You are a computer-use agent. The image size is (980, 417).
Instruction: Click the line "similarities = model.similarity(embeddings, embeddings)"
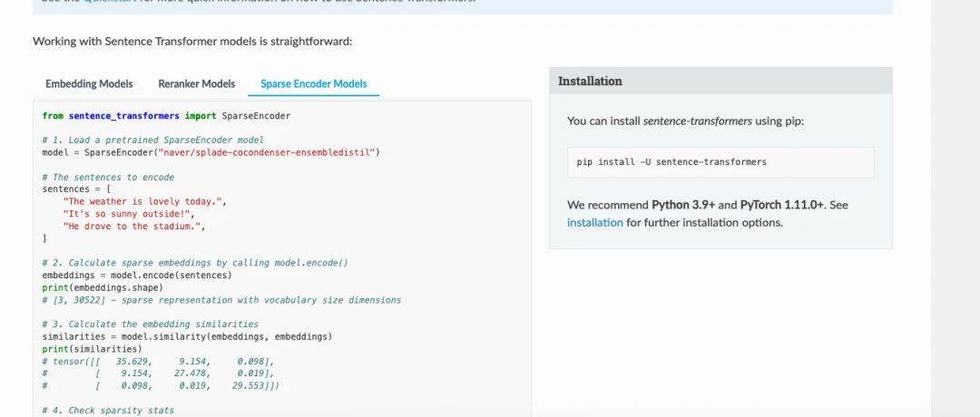[187, 337]
